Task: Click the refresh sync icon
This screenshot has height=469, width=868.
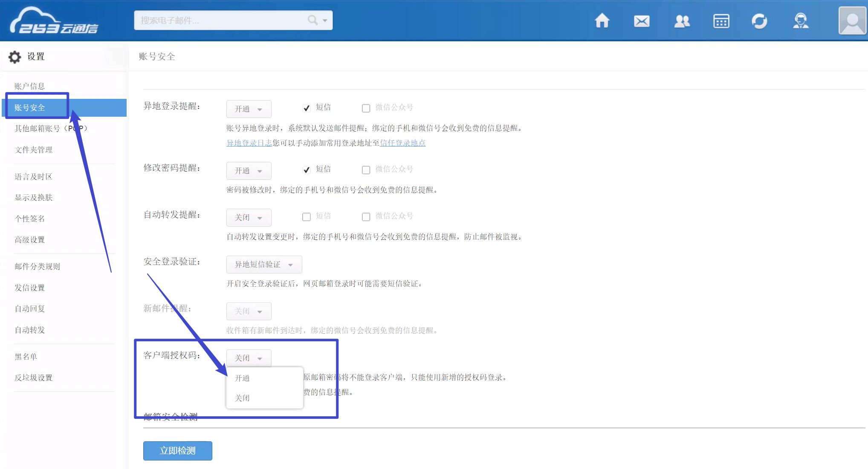Action: [x=759, y=21]
